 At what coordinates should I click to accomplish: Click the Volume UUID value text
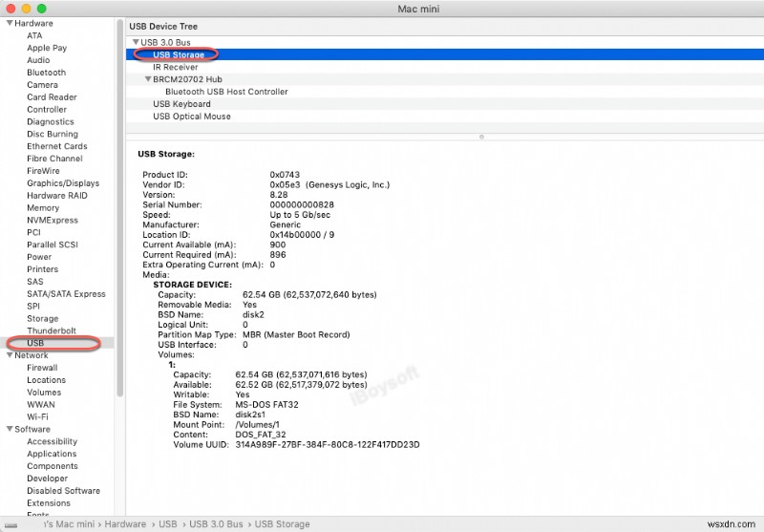328,444
